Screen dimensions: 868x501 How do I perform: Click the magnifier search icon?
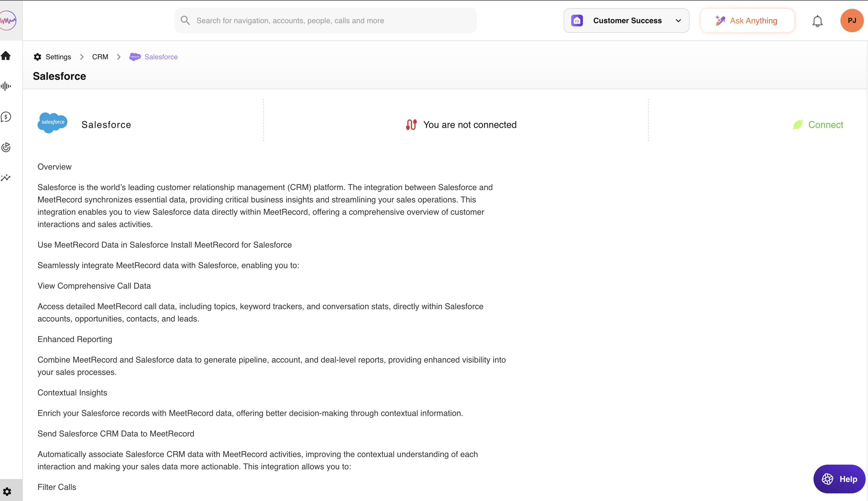click(x=185, y=21)
